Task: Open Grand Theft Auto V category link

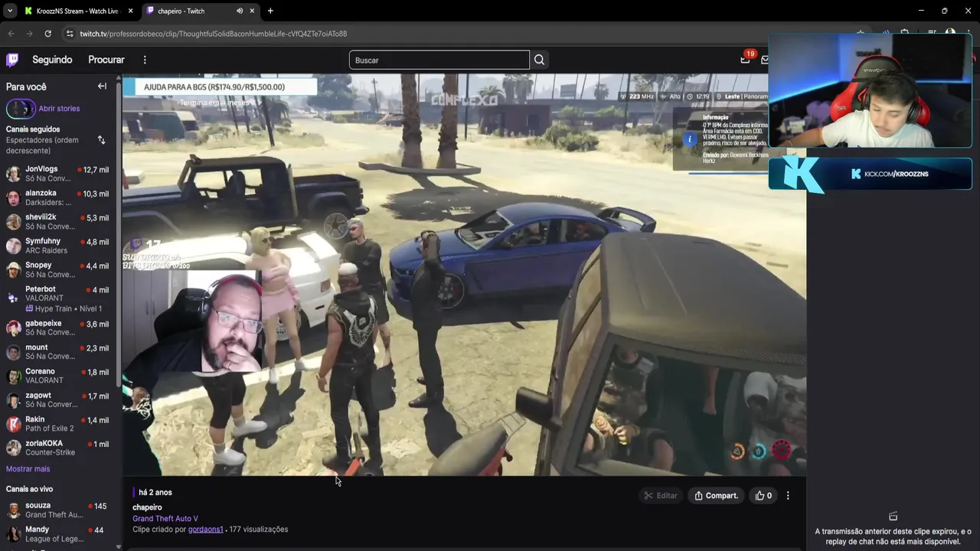Action: 165,518
